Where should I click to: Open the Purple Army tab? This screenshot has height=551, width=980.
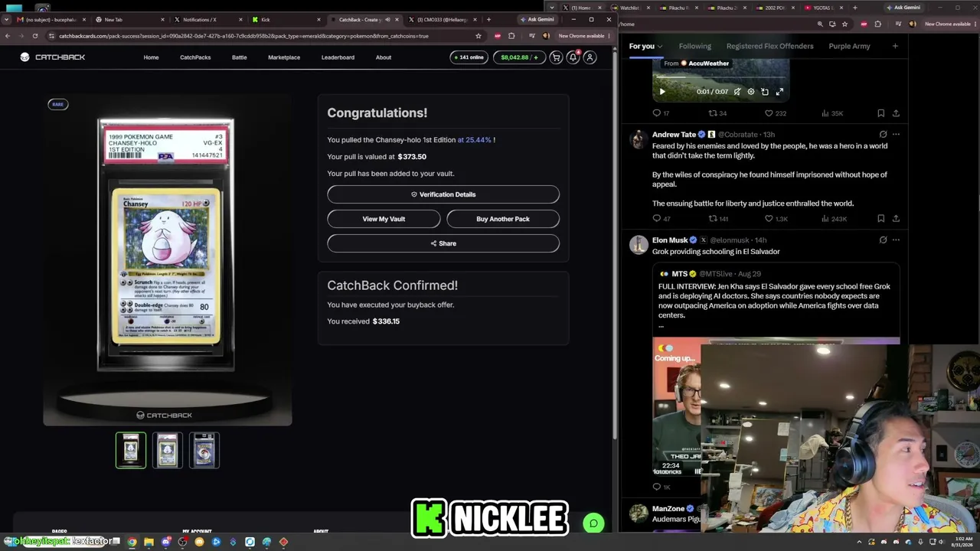pos(849,46)
